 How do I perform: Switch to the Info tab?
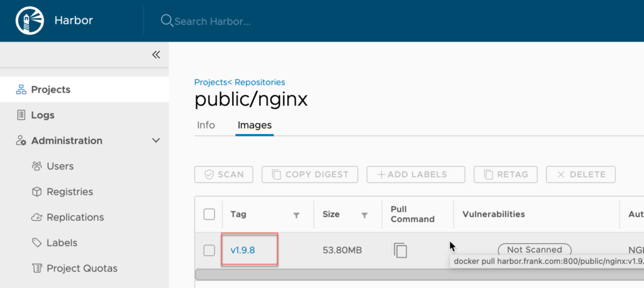206,125
